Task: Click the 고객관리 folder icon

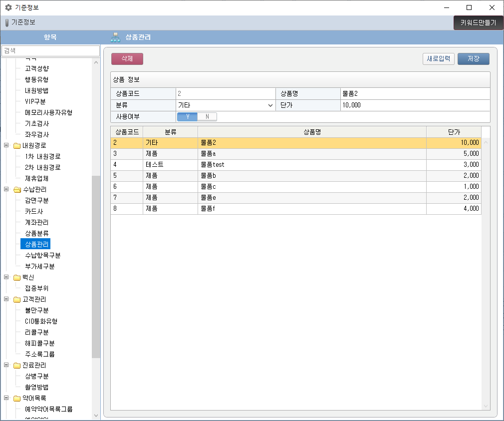Action: (x=17, y=300)
